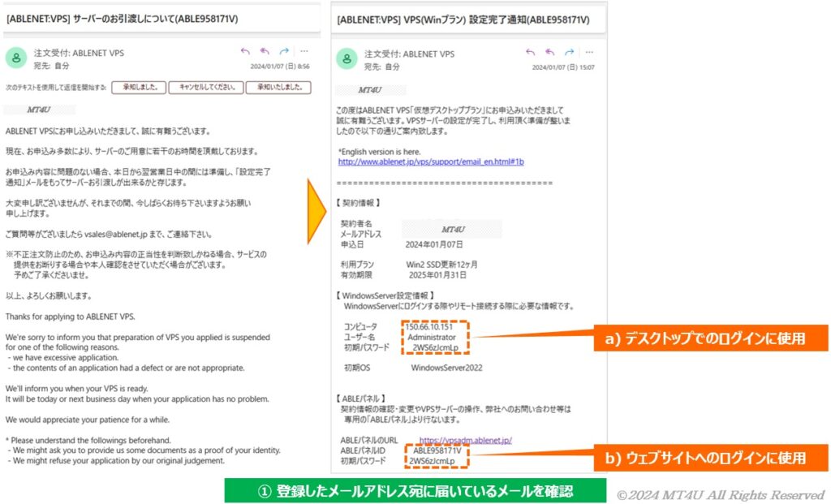Choose suggested reply キャンセルしてください。
The image size is (831, 504).
tap(206, 88)
